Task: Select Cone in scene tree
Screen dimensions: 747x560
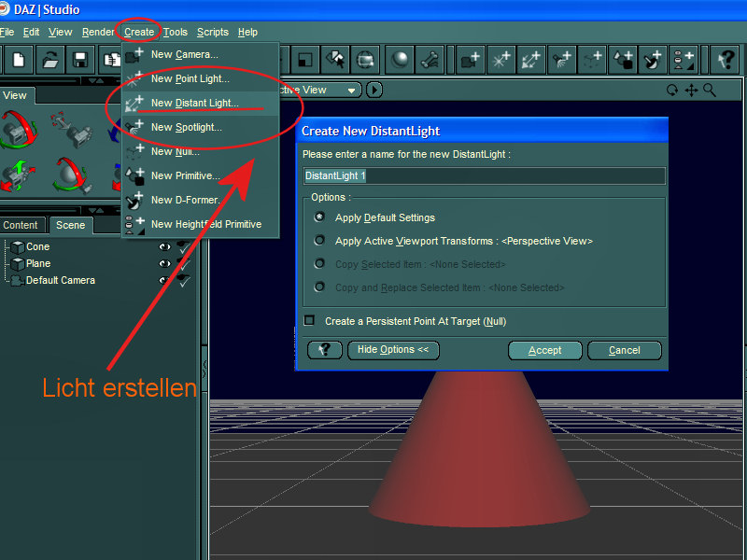Action: click(37, 246)
